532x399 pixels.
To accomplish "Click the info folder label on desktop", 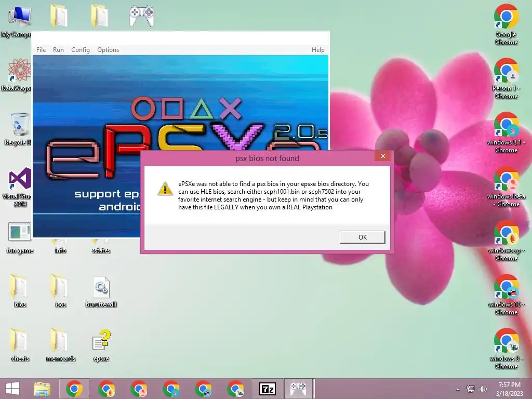I will 60,250.
